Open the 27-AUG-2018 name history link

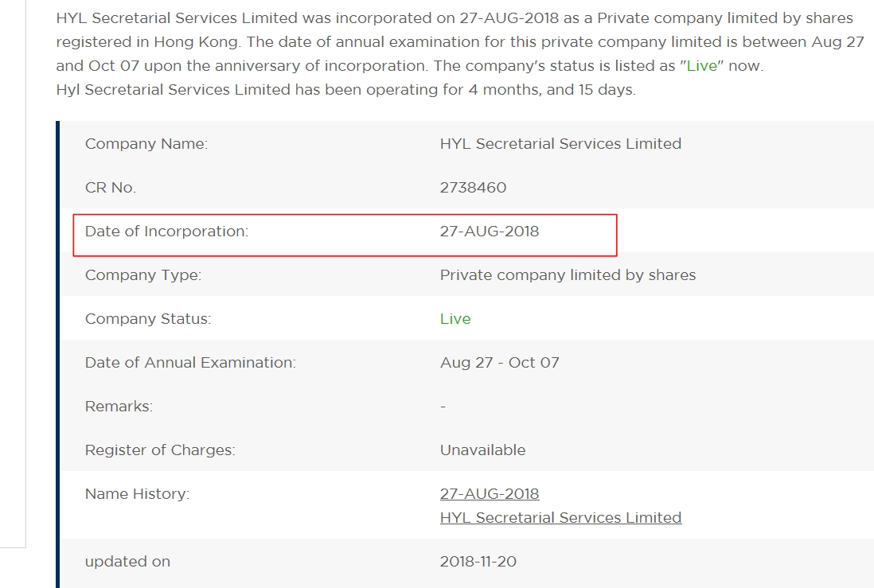coord(489,494)
